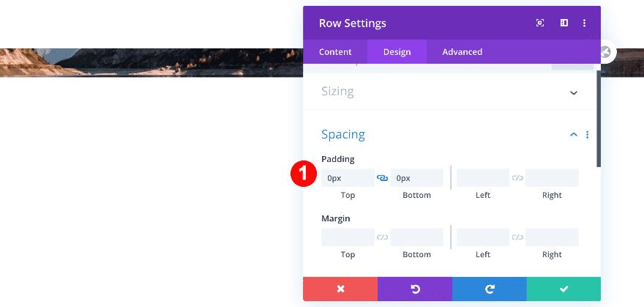Open the Advanced tab

click(x=462, y=52)
